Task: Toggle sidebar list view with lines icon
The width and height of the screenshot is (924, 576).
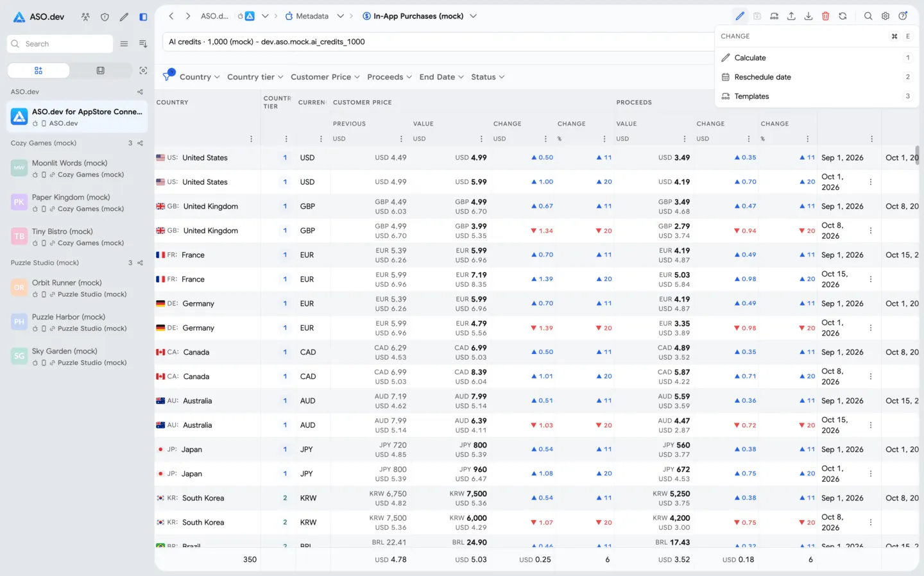Action: 124,44
